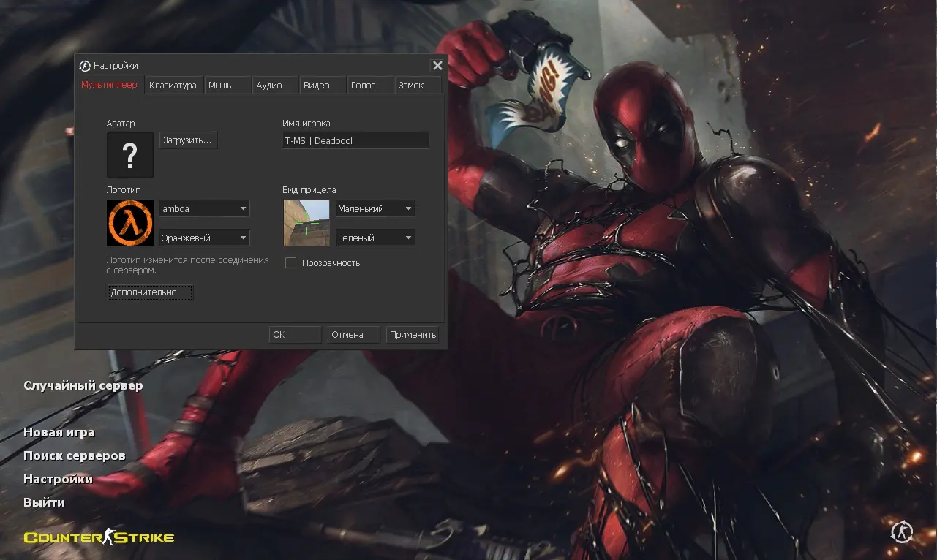Screen dimensions: 937x560
Task: Click the avatar question mark placeholder
Action: pyautogui.click(x=130, y=155)
